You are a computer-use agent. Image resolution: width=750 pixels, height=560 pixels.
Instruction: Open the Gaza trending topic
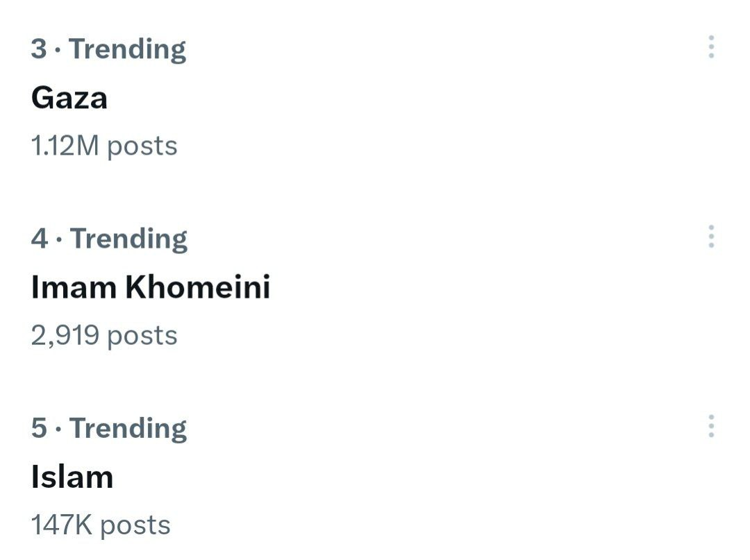point(69,98)
